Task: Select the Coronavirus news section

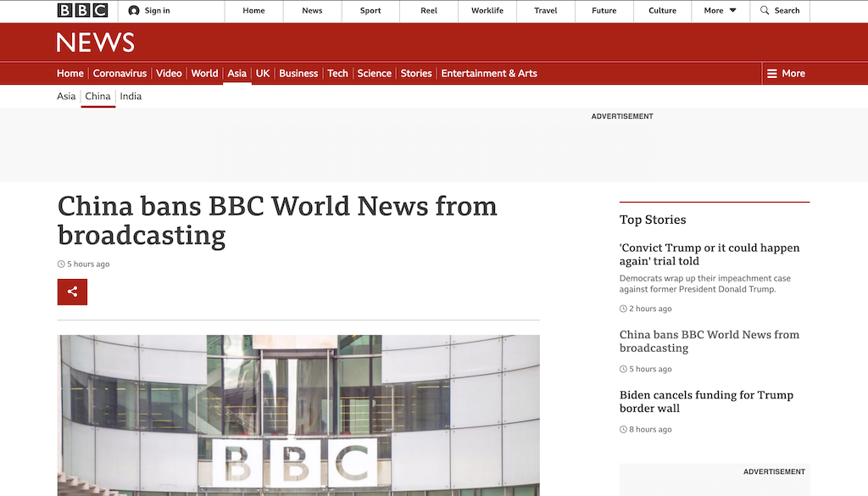Action: pos(120,74)
